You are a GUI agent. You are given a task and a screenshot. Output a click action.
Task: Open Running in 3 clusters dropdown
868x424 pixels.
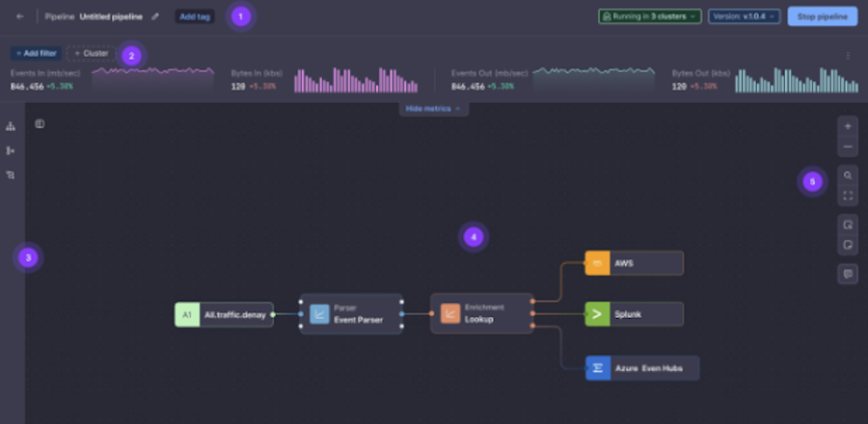pos(649,16)
